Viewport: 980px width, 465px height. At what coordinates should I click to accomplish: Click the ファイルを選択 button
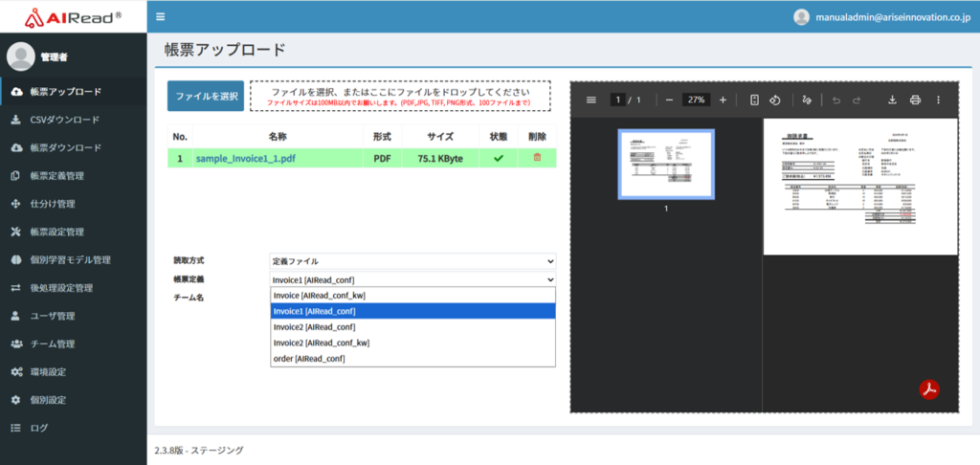coord(206,96)
